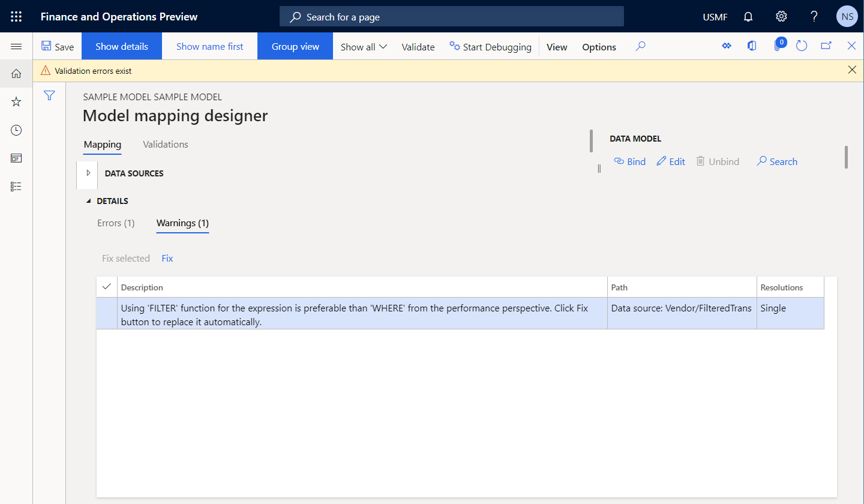Click the Refresh icon in the toolbar
Screen dimensions: 864x504
pyautogui.click(x=802, y=46)
